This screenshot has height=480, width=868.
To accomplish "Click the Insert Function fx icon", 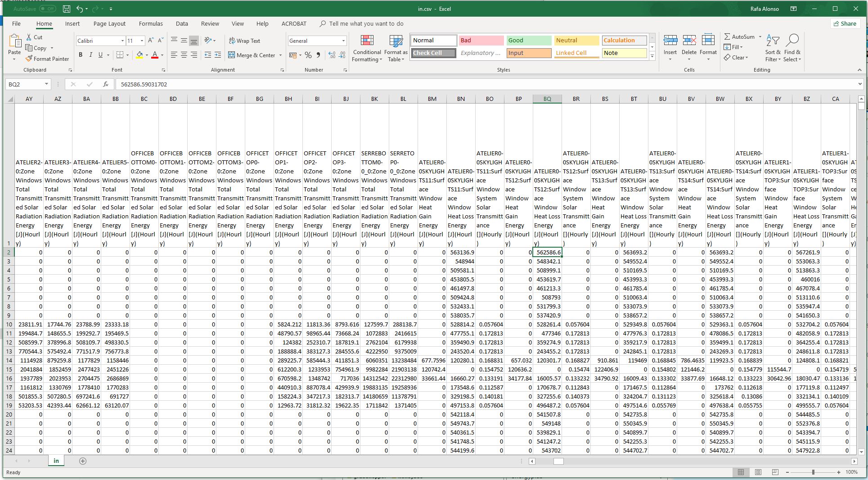I will tap(106, 84).
